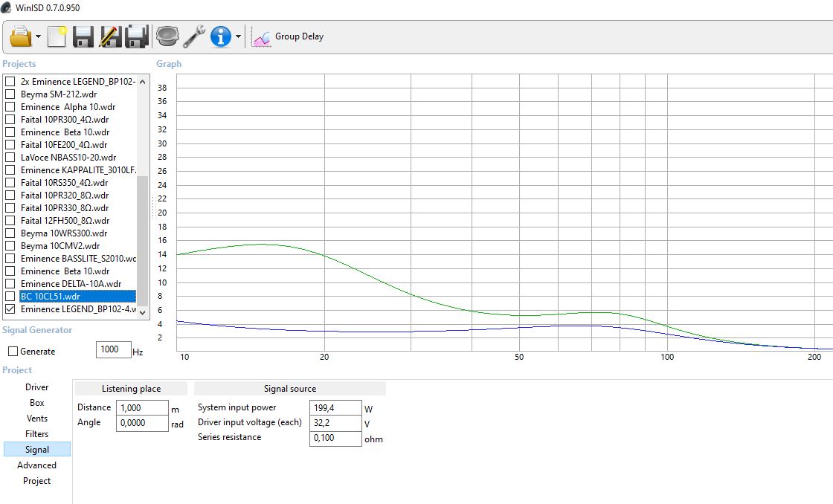Click the open project folder icon
Screen dimensions: 833x504
pyautogui.click(x=20, y=36)
